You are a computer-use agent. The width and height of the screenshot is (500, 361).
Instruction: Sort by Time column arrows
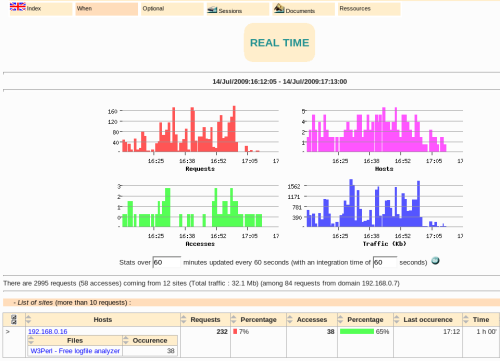coord(466,320)
